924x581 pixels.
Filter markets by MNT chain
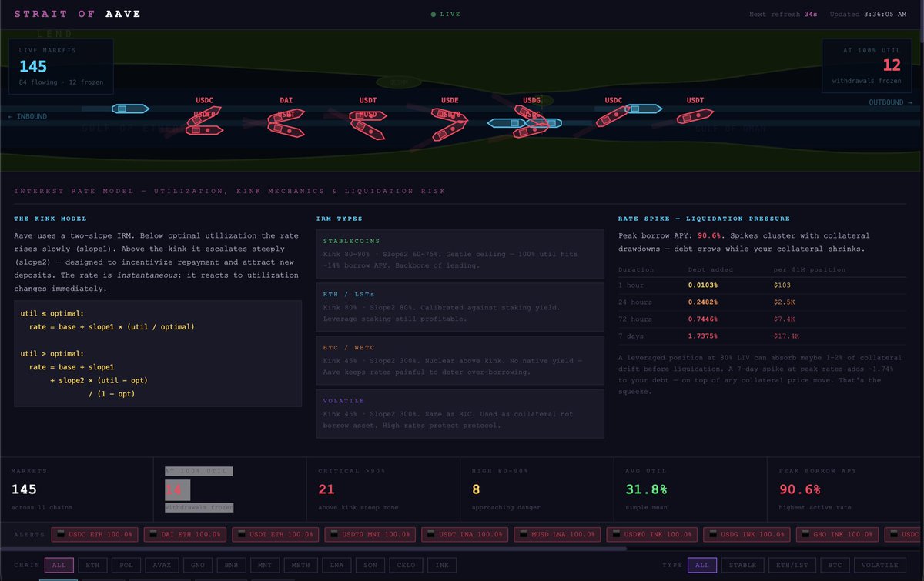tap(266, 565)
